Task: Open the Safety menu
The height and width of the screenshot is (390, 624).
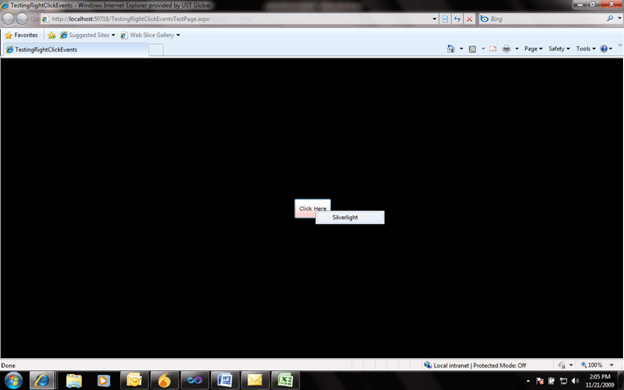Action: [559, 49]
